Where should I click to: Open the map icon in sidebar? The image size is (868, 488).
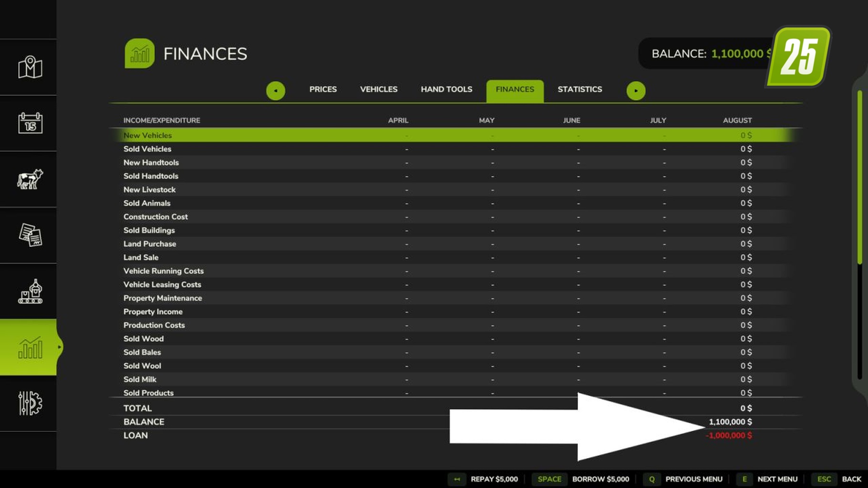[30, 67]
